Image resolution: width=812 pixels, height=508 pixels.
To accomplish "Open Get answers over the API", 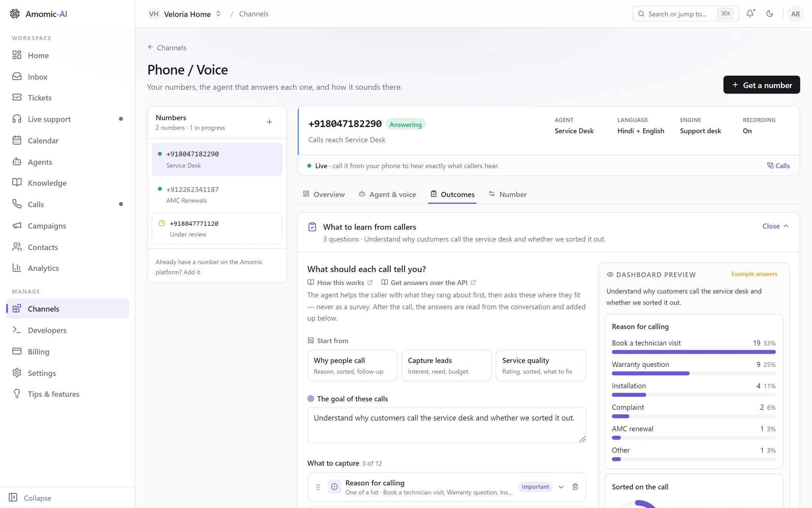I will (x=429, y=283).
